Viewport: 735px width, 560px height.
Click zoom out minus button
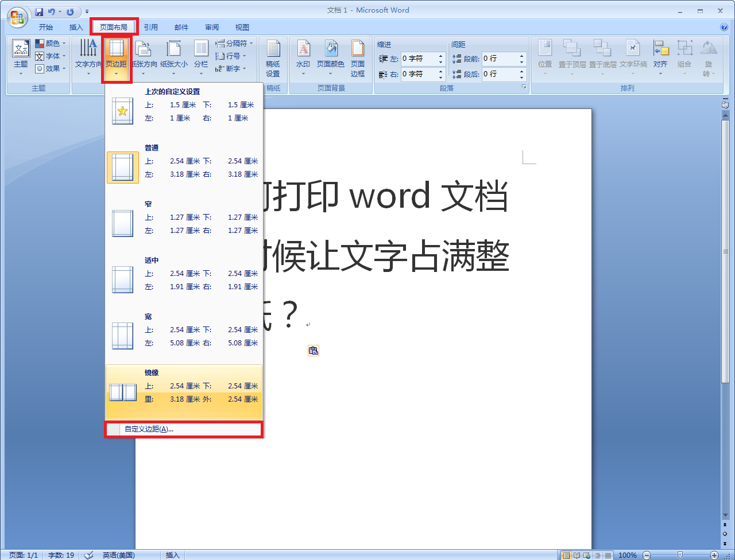(x=647, y=555)
